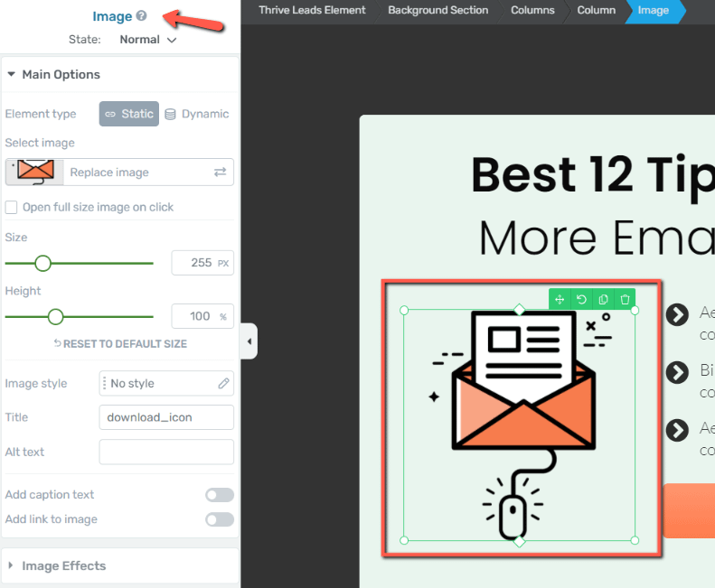Click the trash delete icon on image toolbar
Image resolution: width=715 pixels, height=588 pixels.
click(x=625, y=300)
